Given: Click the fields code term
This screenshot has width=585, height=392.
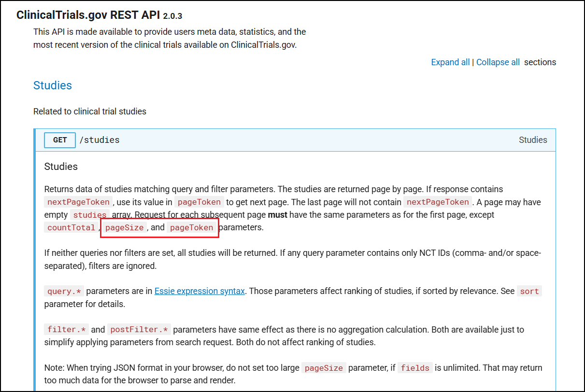Looking at the screenshot, I should coord(415,368).
